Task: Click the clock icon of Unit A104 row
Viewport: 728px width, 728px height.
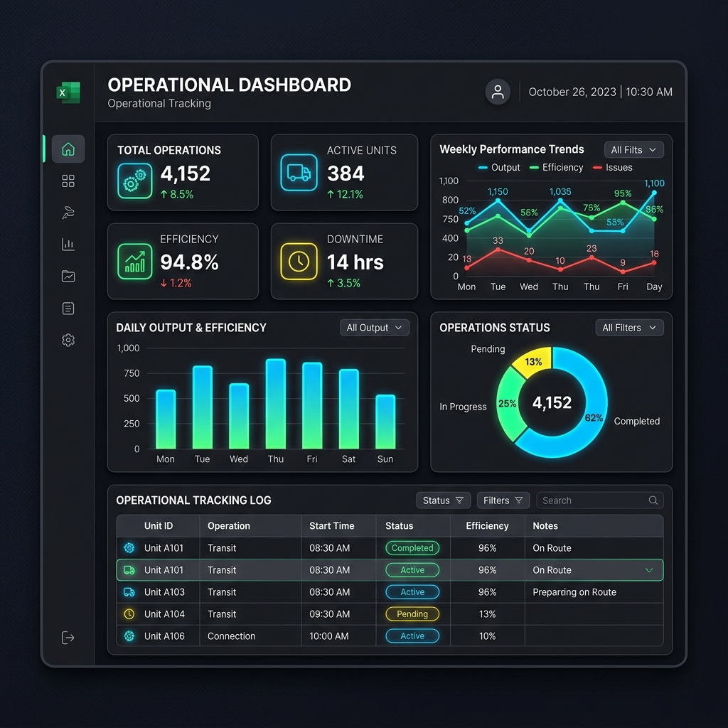Action: pos(129,614)
